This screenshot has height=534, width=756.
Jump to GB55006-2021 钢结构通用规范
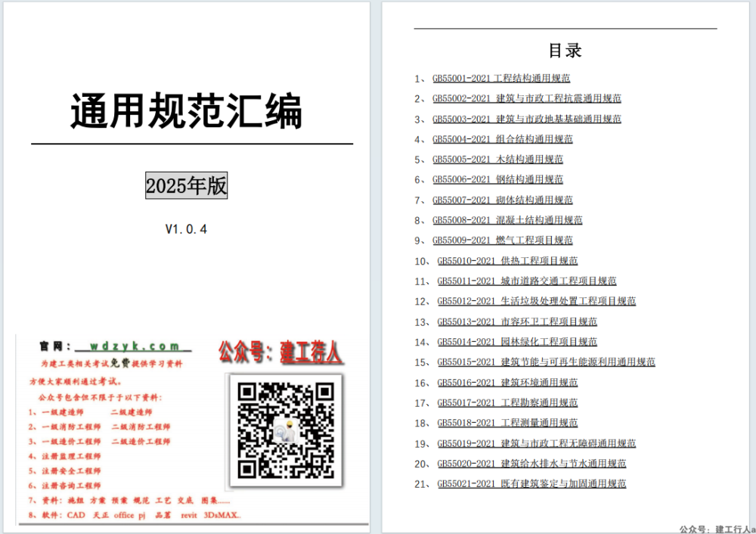(x=497, y=180)
